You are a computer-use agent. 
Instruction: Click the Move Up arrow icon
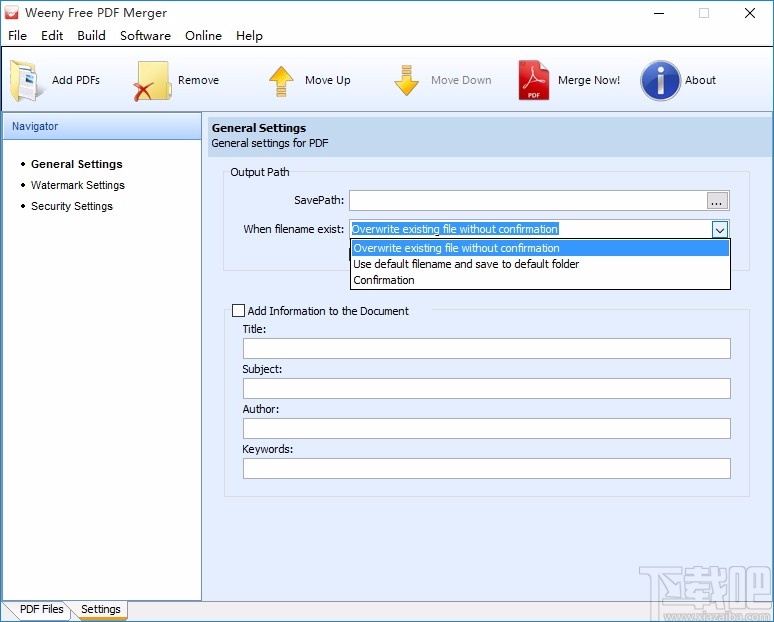click(281, 81)
